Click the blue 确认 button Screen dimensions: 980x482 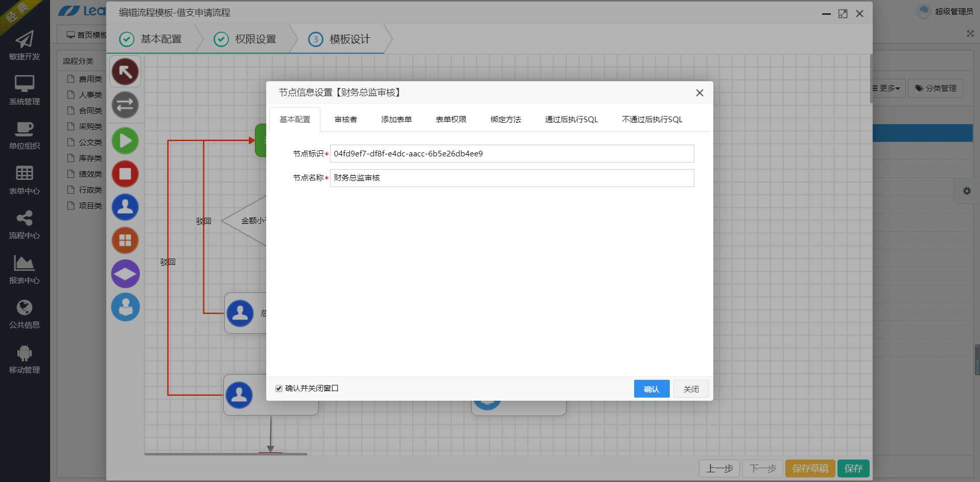(651, 389)
